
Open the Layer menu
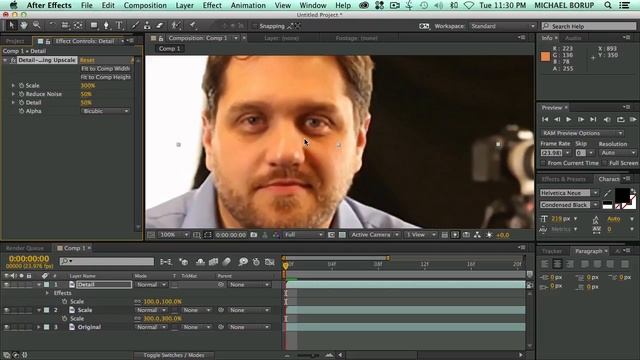coord(184,5)
